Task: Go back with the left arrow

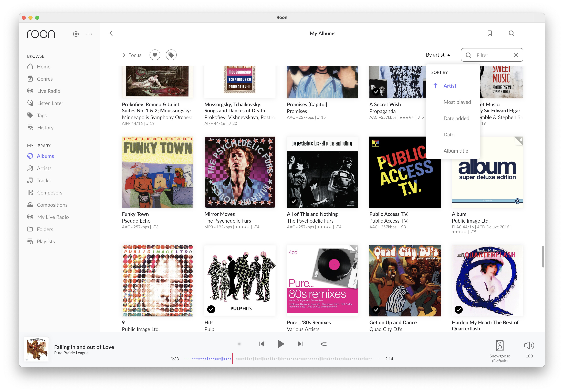Action: point(111,33)
